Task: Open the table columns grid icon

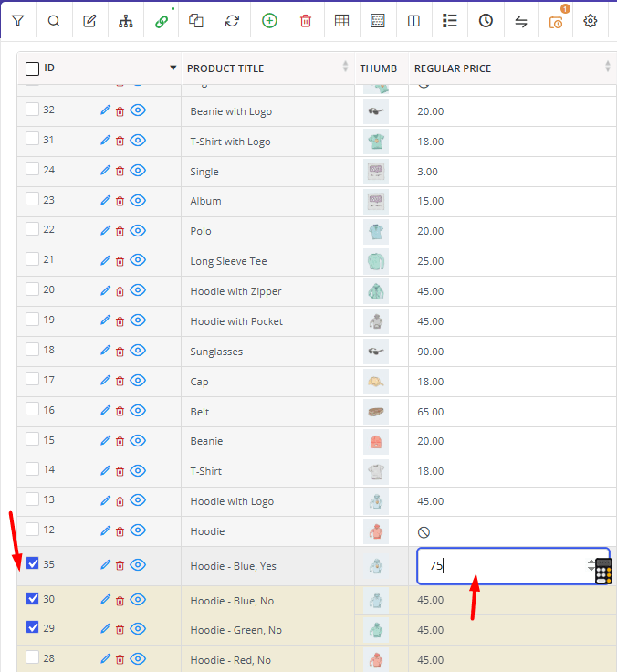Action: point(341,21)
